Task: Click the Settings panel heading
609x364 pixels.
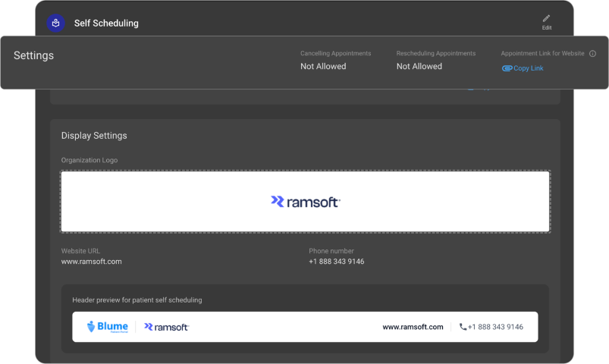Action: coord(33,55)
